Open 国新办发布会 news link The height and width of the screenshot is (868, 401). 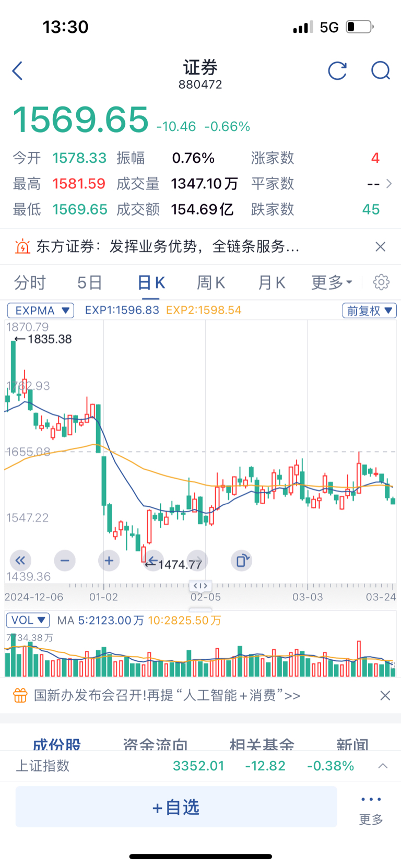click(167, 695)
